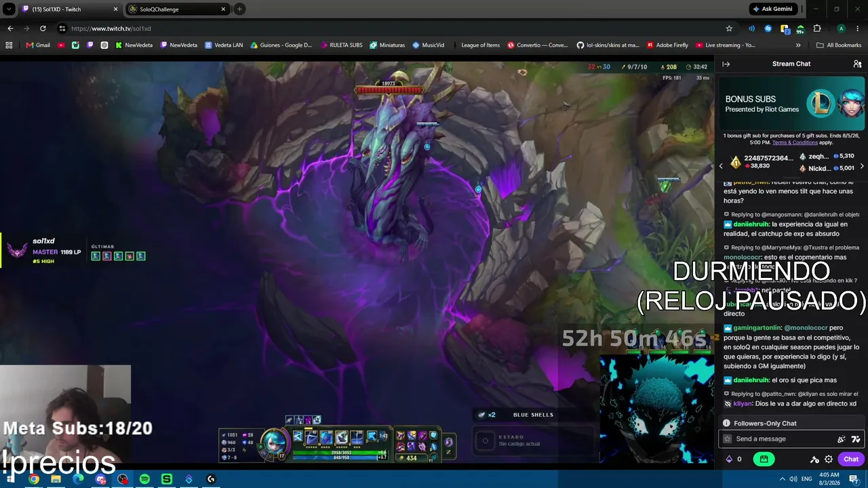Go back to the previous page
This screenshot has width=868, height=488.
point(10,28)
